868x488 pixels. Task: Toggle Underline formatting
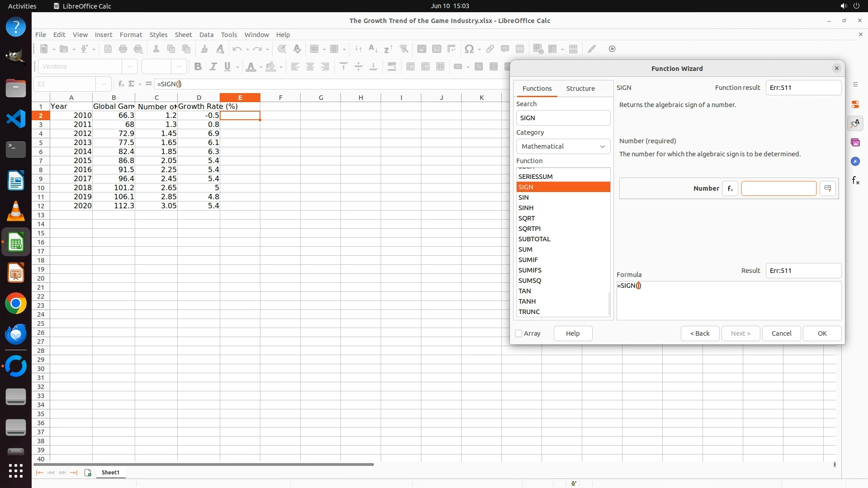[x=227, y=66]
